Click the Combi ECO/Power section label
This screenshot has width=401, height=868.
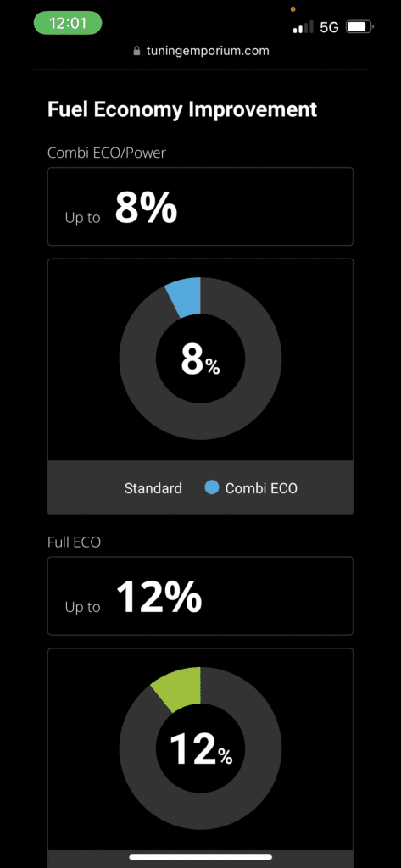pyautogui.click(x=107, y=153)
